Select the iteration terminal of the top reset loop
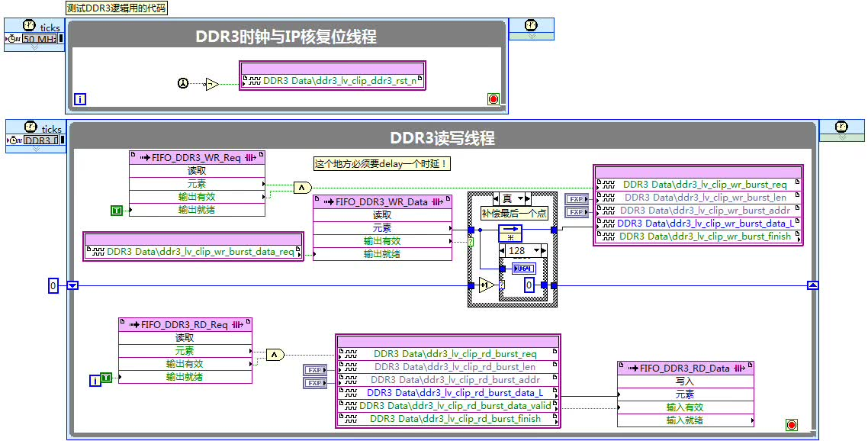Viewport: 868px width, 441px height. point(80,100)
